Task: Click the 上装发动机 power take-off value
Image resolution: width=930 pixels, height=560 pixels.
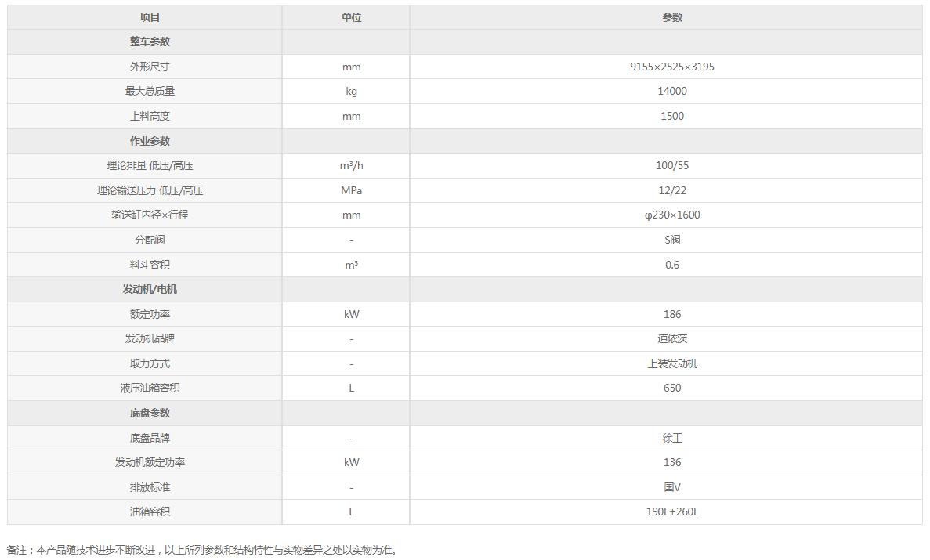Action: [672, 363]
